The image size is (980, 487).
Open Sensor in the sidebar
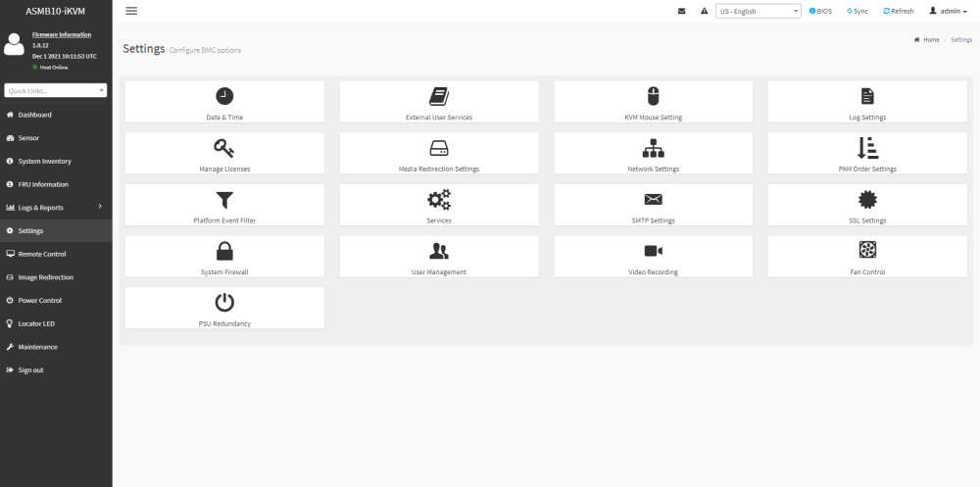coord(56,138)
